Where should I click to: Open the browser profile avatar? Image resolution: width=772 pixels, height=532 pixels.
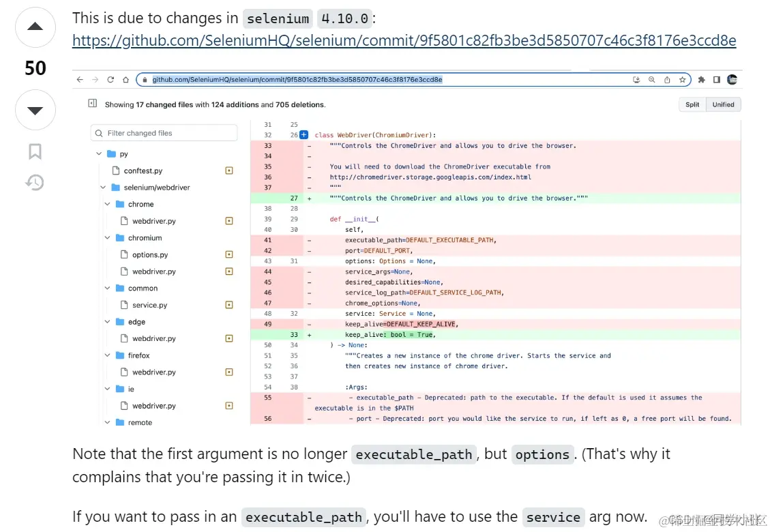tap(732, 79)
